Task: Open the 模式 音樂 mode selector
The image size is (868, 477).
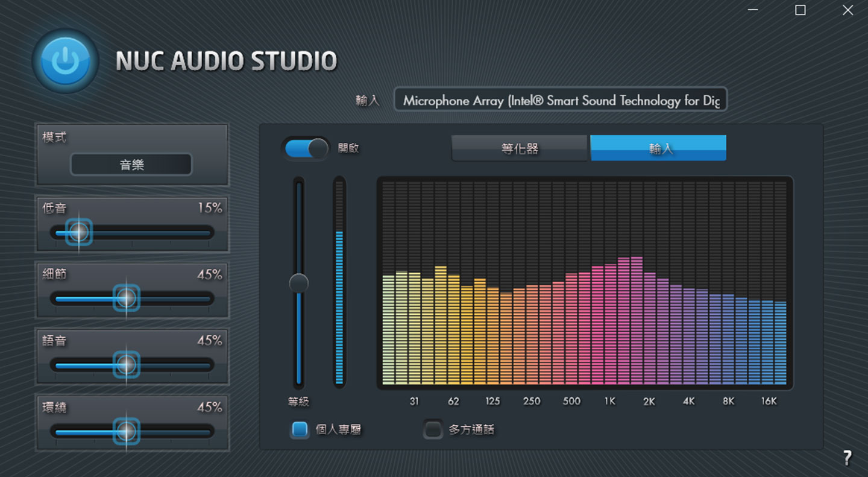Action: point(131,164)
